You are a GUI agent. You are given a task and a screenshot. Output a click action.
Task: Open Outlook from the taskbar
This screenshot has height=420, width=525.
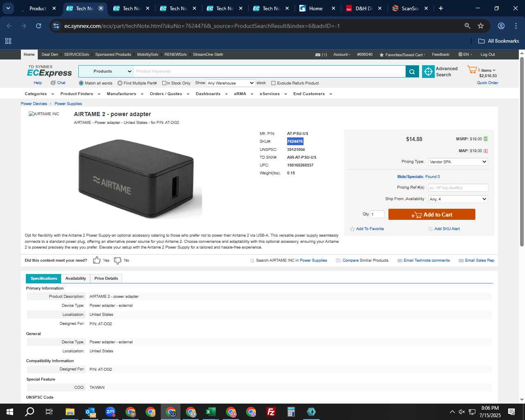(90, 412)
